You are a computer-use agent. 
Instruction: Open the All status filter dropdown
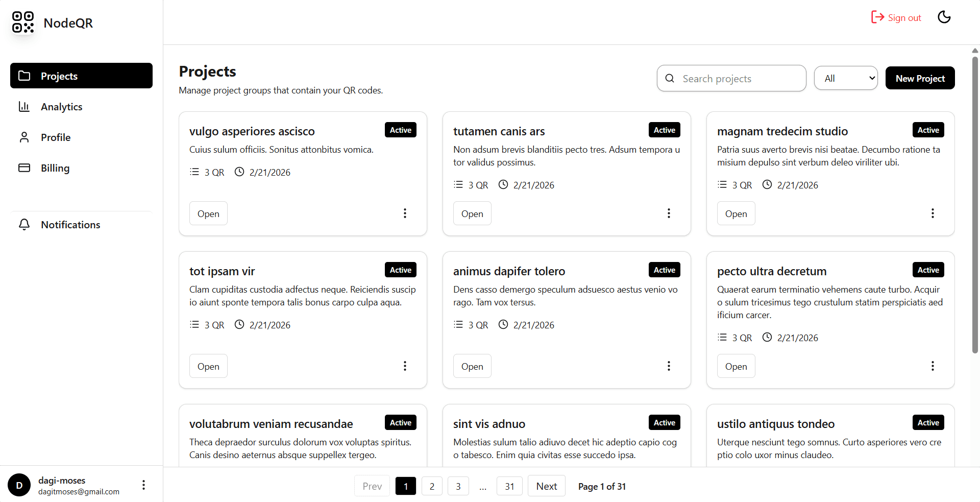[846, 78]
